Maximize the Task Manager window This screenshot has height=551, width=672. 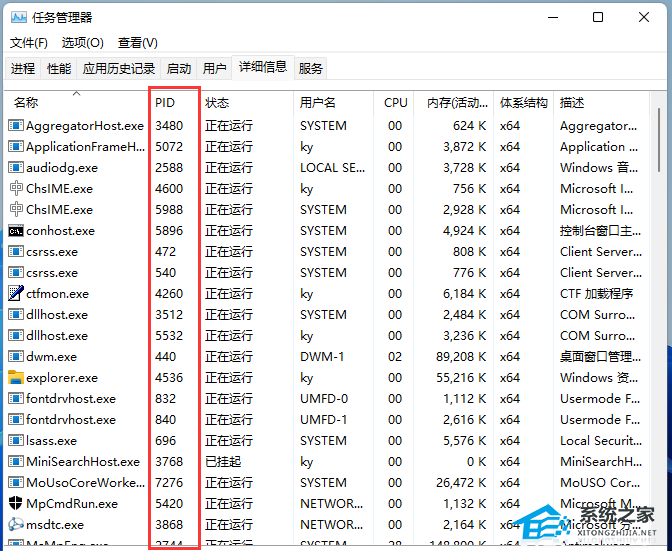click(x=598, y=17)
